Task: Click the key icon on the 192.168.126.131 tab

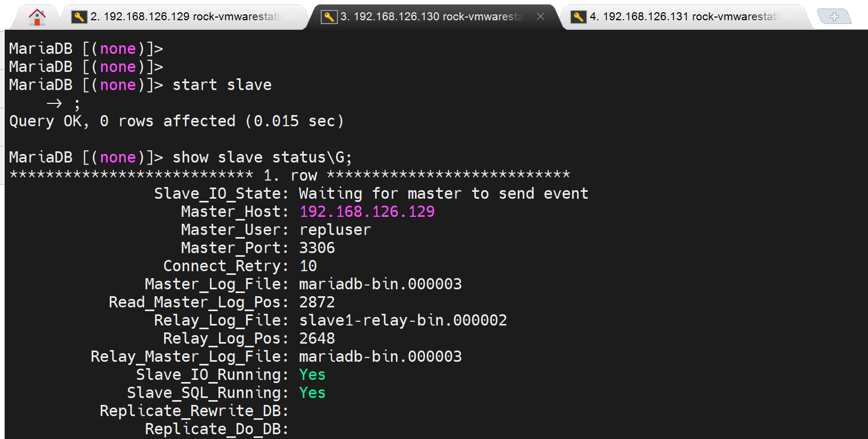Action: 578,17
